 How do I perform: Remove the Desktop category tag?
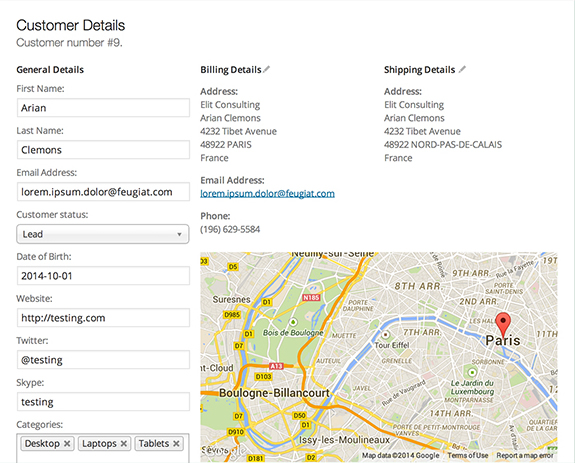[67, 444]
